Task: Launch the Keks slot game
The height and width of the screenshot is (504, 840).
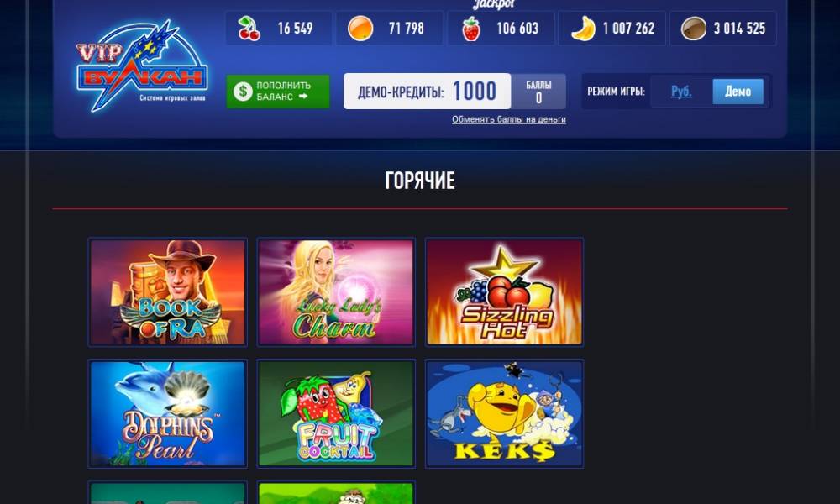Action: click(x=504, y=413)
